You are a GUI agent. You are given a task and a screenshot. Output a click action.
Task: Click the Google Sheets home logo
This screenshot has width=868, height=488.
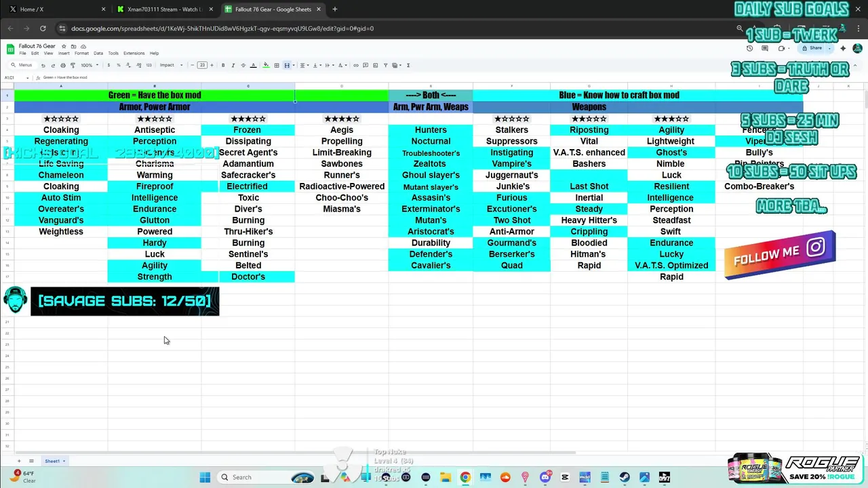coord(10,49)
